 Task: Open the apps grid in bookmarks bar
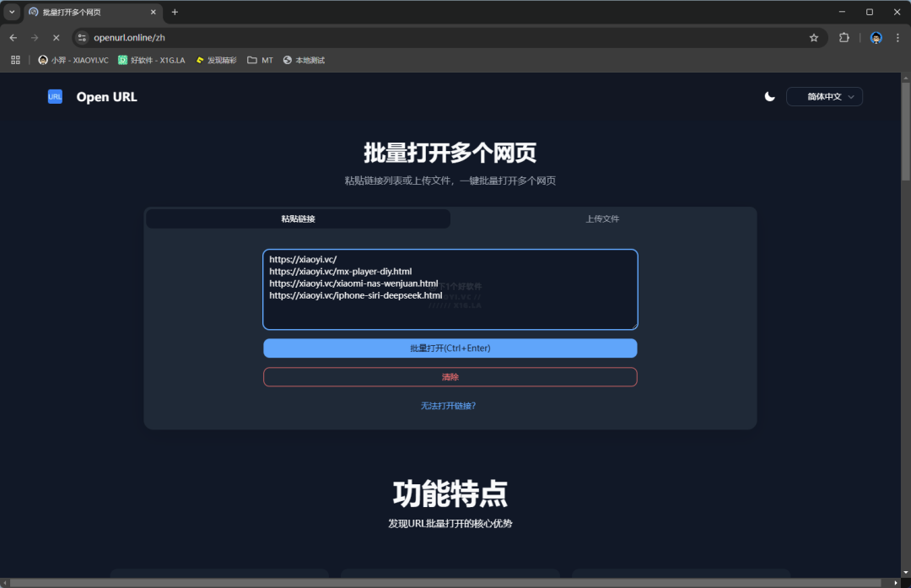point(16,60)
